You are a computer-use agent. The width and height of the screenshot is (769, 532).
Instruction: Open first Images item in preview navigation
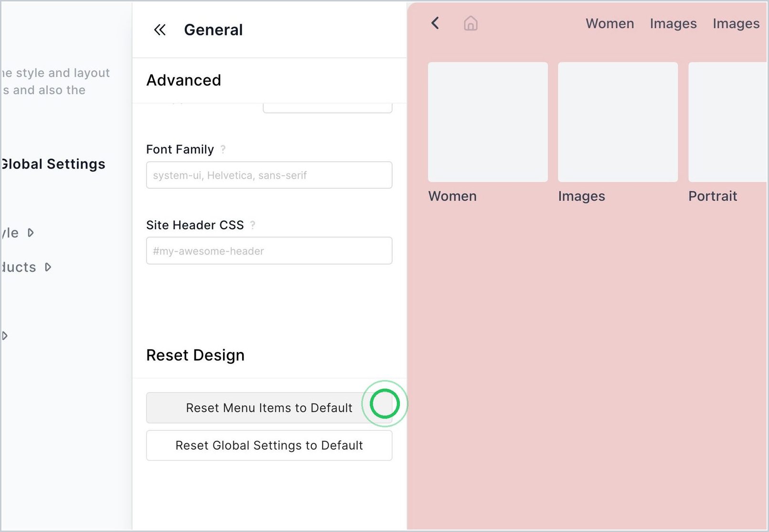[673, 23]
